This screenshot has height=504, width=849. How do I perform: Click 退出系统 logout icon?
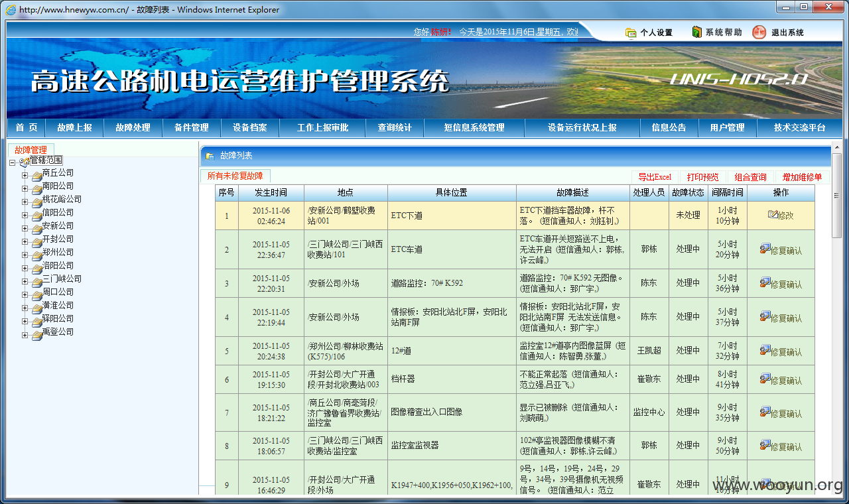(x=759, y=32)
